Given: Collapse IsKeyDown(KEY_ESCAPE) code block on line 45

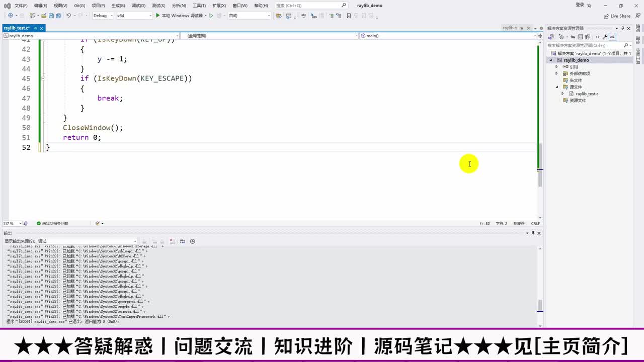Looking at the screenshot, I should coord(43,78).
